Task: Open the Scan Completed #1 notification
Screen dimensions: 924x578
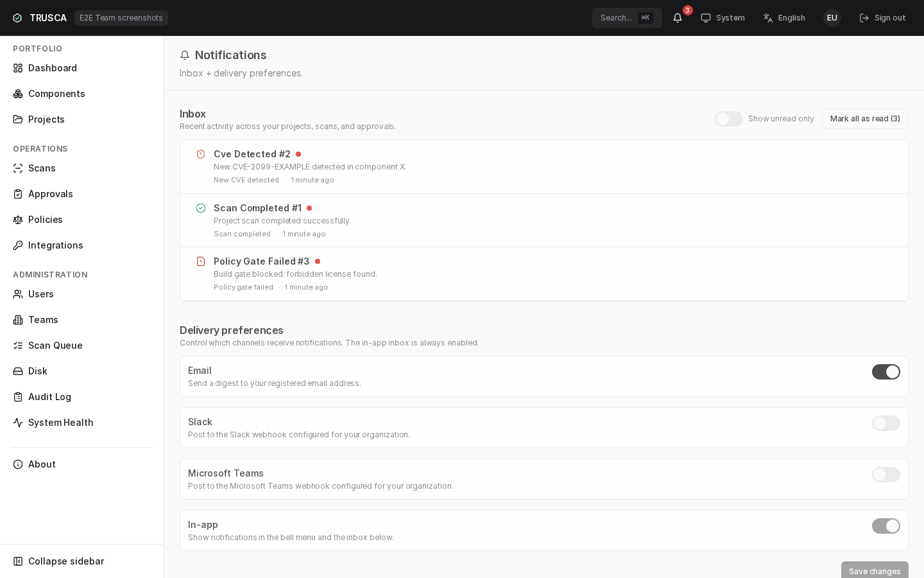Action: [x=544, y=220]
